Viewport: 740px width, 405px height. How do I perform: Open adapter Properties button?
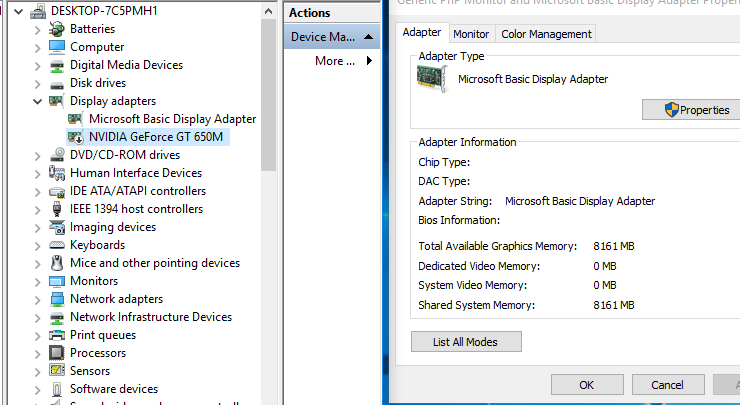(x=691, y=110)
